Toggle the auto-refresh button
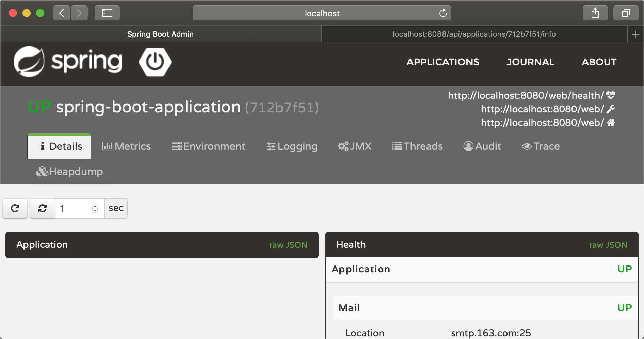The height and width of the screenshot is (339, 644). coord(43,208)
